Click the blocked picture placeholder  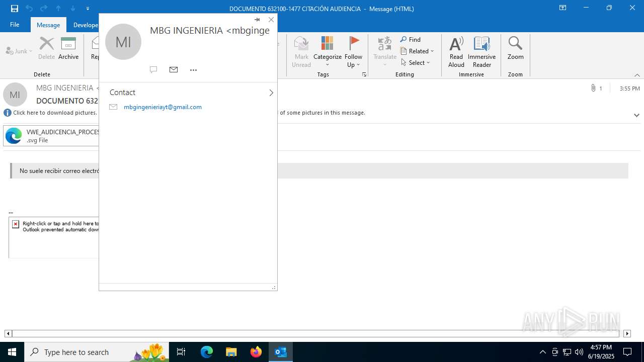tap(54, 238)
